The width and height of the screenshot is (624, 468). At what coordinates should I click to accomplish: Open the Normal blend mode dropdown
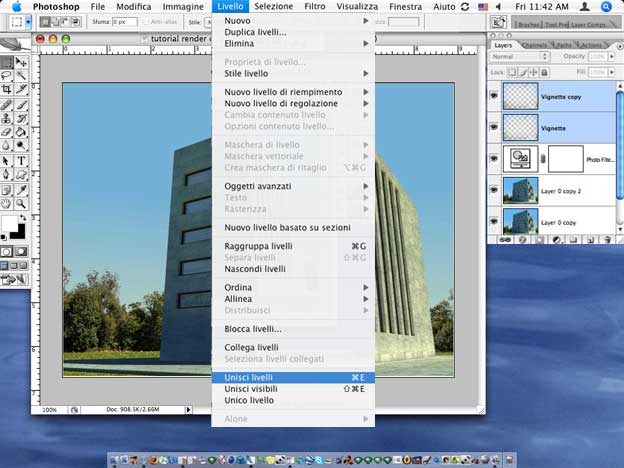pos(516,57)
